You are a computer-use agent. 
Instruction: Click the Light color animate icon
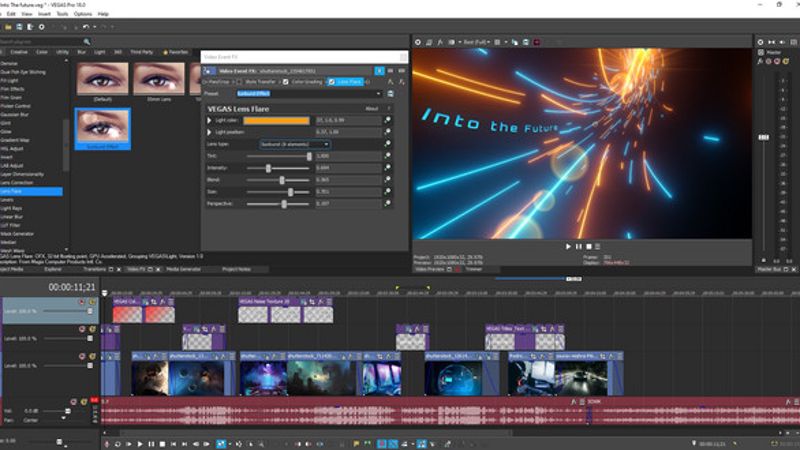388,120
